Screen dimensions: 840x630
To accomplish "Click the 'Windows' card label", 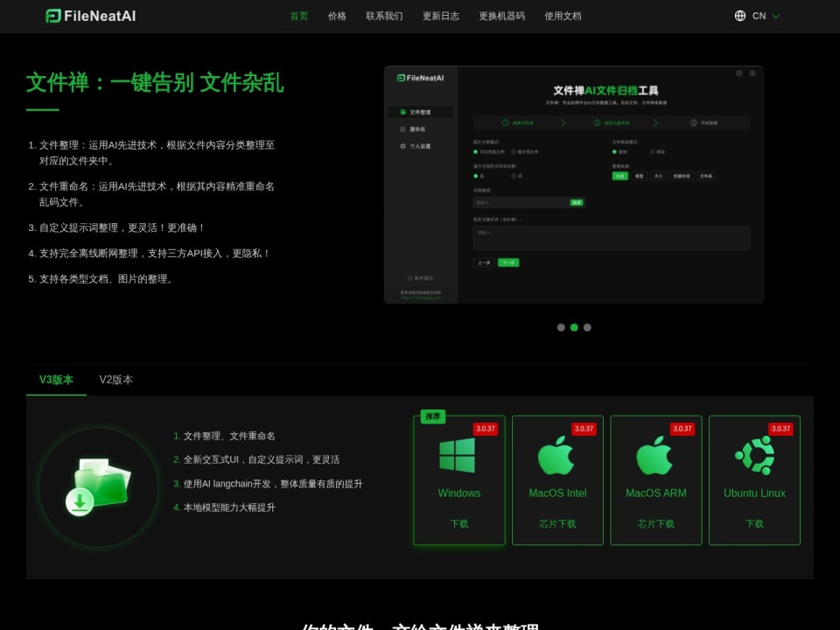I will pos(459,493).
